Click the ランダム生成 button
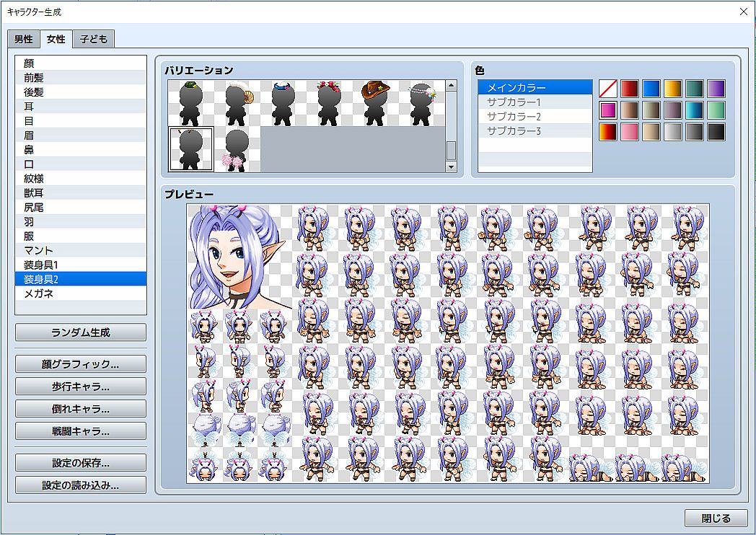The image size is (756, 535). pos(81,332)
